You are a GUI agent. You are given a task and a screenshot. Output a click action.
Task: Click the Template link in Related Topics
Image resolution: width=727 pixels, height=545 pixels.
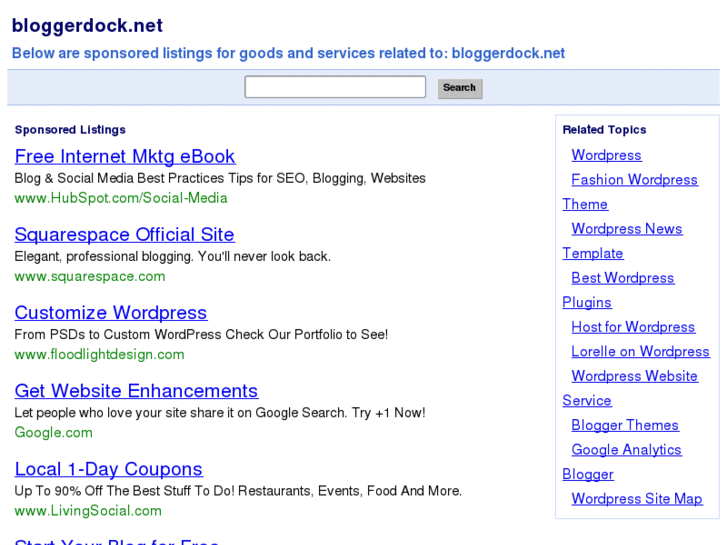[593, 253]
